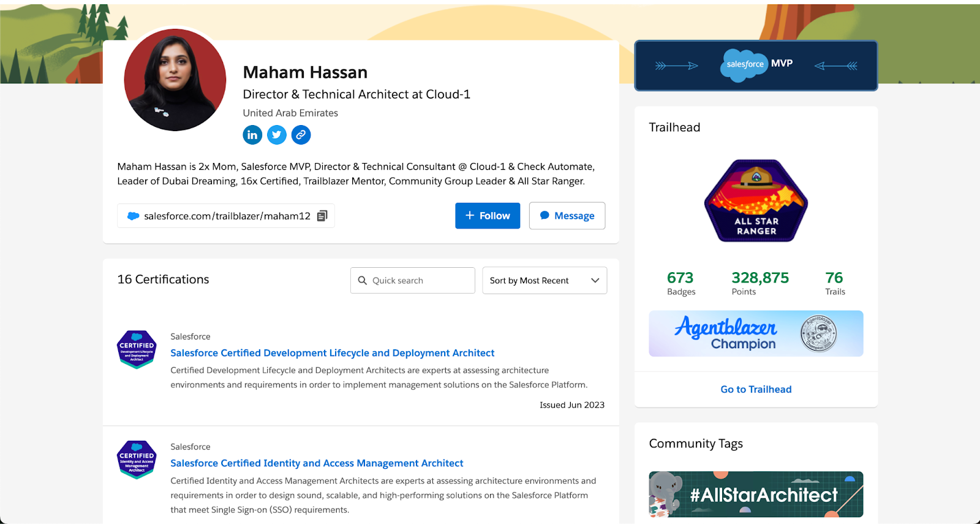The width and height of the screenshot is (980, 524).
Task: Click the Issued Jun 2023 date
Action: click(572, 405)
